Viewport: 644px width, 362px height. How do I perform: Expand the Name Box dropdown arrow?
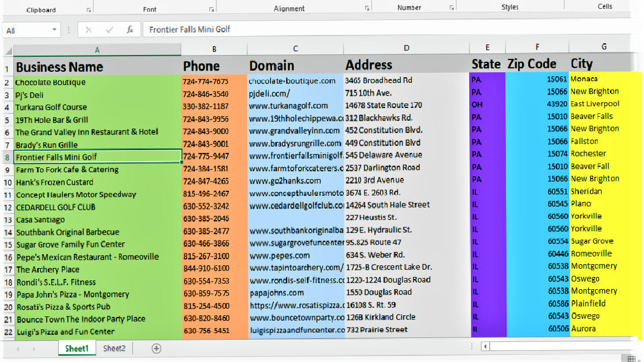(55, 30)
